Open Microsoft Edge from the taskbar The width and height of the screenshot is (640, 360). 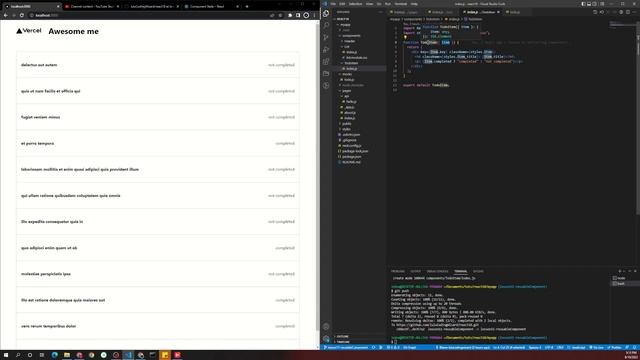[x=55, y=355]
